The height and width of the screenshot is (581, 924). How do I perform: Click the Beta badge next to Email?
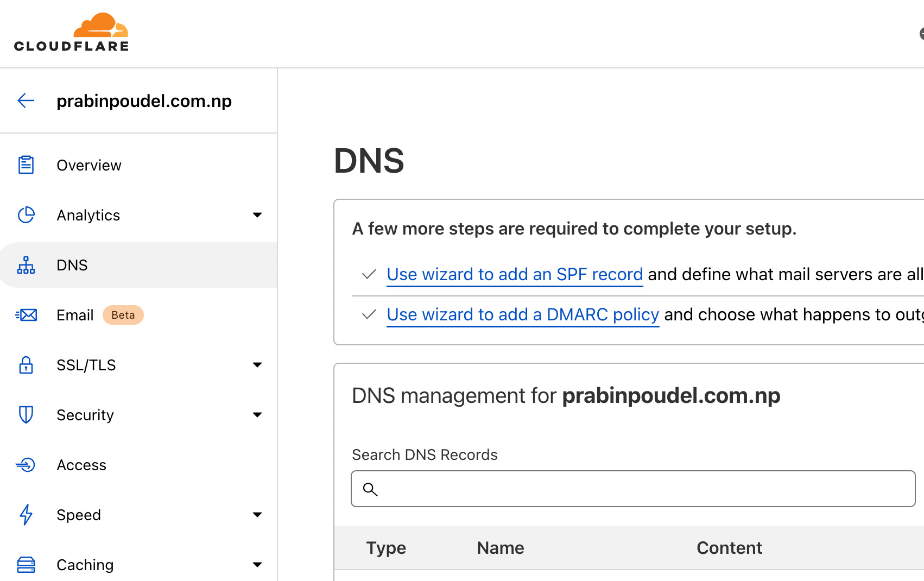point(123,315)
